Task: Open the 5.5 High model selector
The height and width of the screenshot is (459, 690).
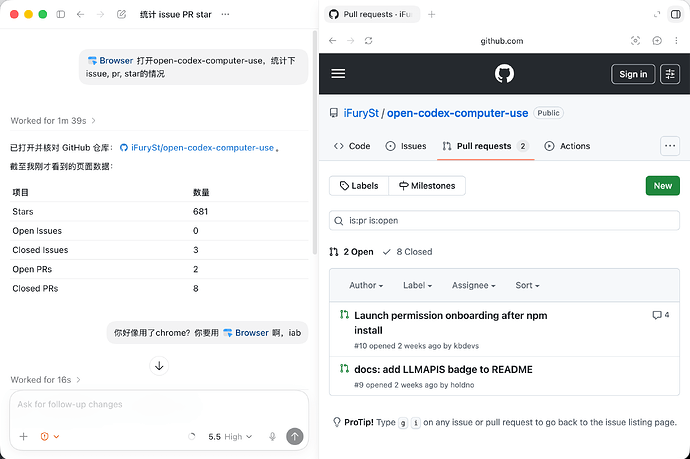Action: pos(230,437)
